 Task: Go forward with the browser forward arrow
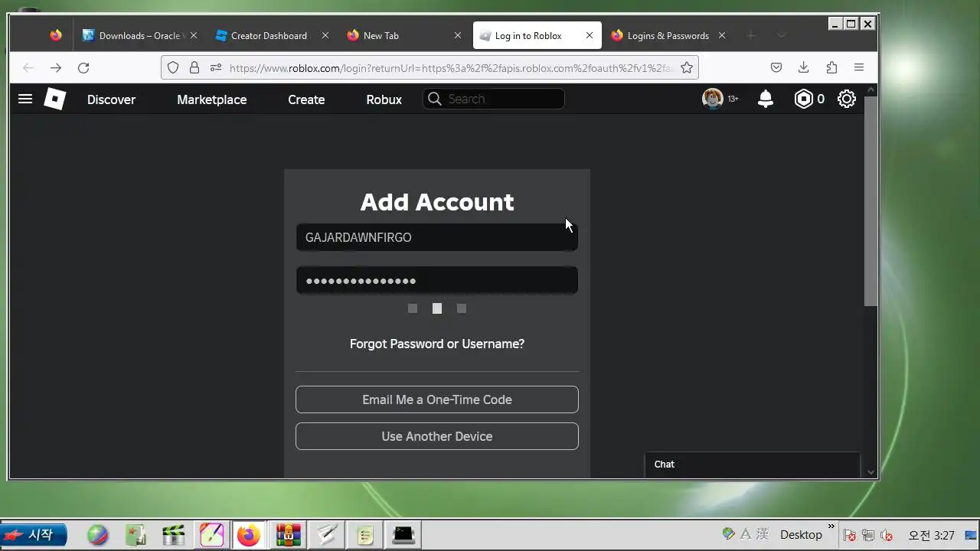click(56, 67)
